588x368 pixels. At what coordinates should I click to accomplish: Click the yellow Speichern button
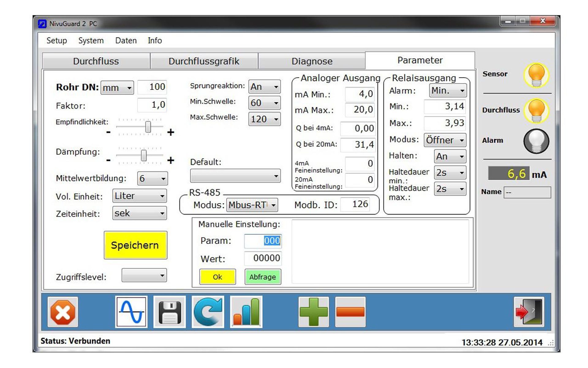135,245
